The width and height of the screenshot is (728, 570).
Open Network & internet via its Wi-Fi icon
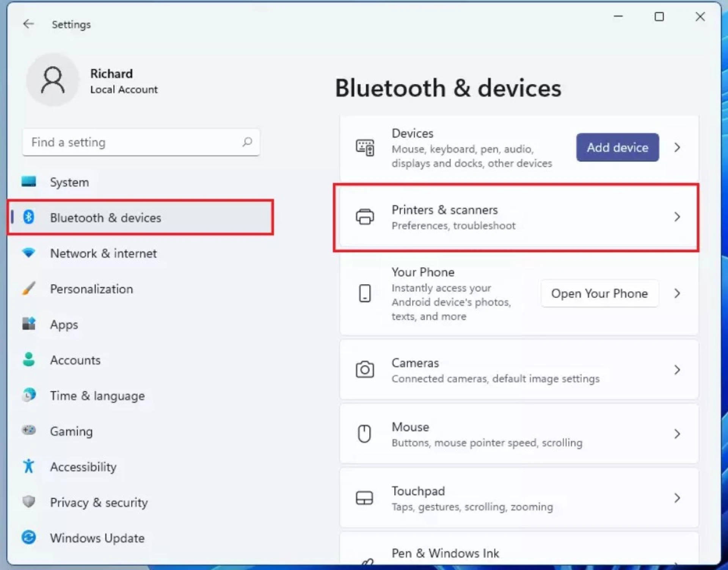pos(29,253)
